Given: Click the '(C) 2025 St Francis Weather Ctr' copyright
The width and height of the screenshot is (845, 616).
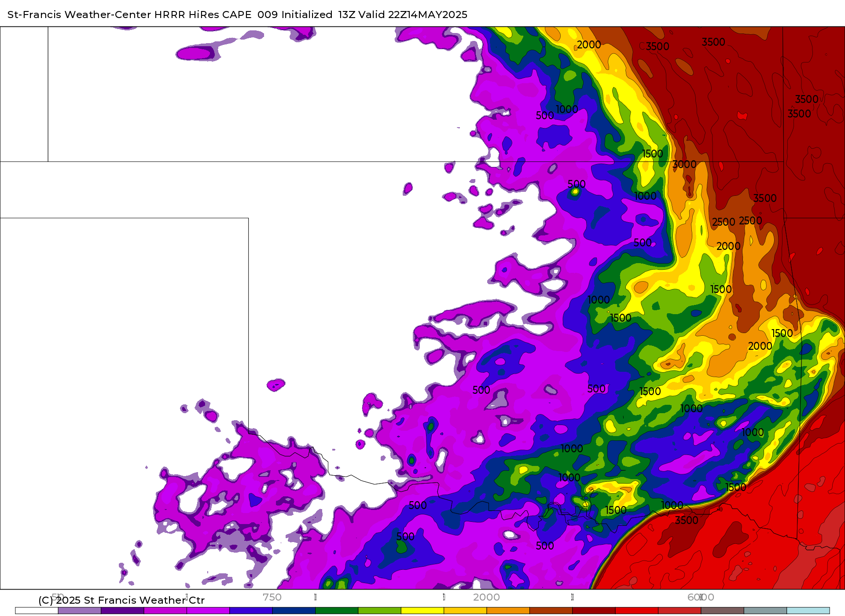Looking at the screenshot, I should click(x=121, y=600).
